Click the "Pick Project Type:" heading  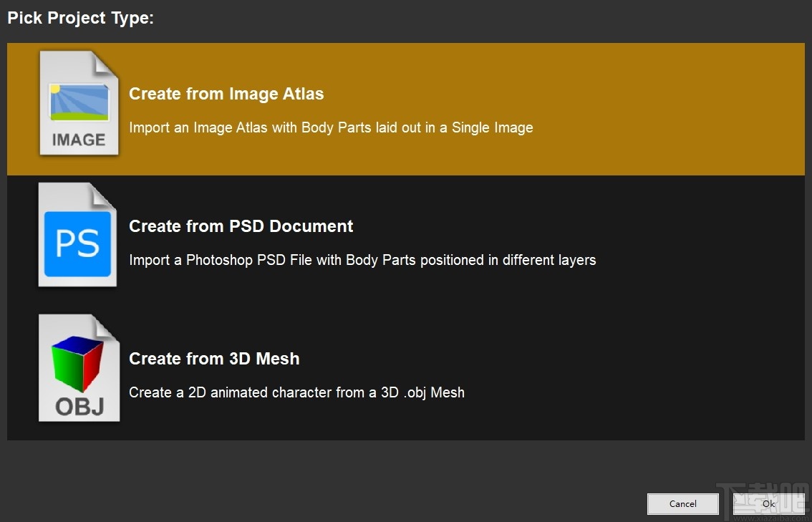(x=81, y=19)
